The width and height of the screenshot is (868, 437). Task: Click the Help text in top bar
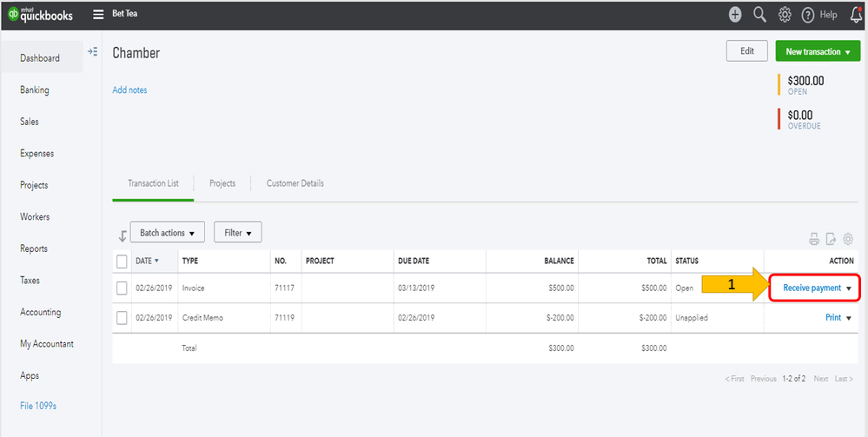point(829,15)
